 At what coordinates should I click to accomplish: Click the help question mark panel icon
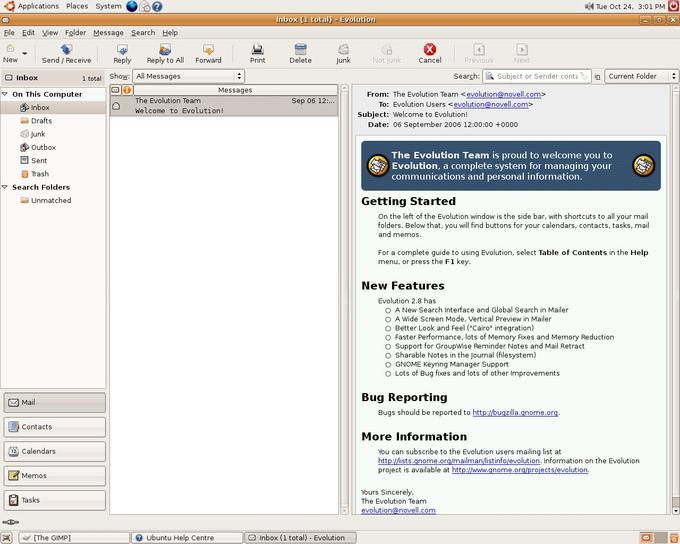[157, 6]
